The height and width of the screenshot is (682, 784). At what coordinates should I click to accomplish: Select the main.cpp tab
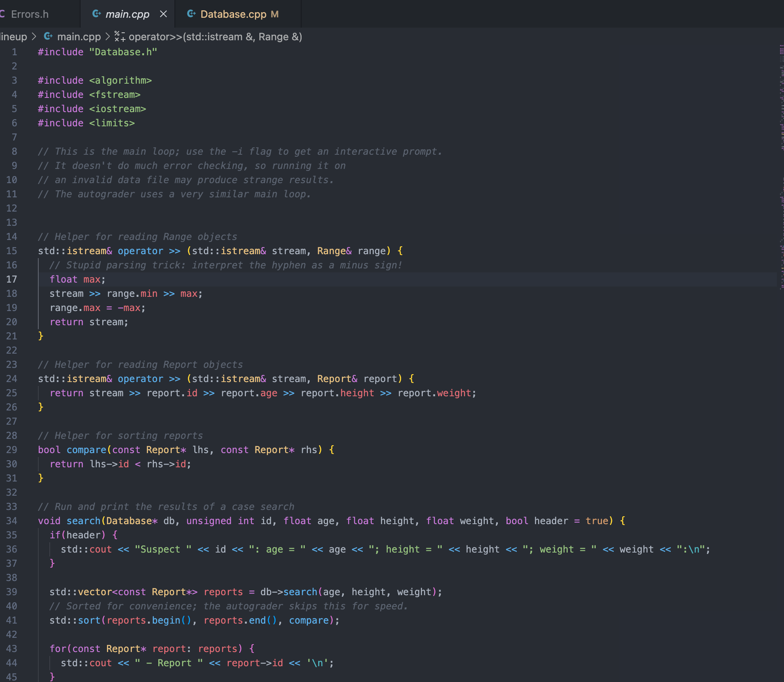127,13
